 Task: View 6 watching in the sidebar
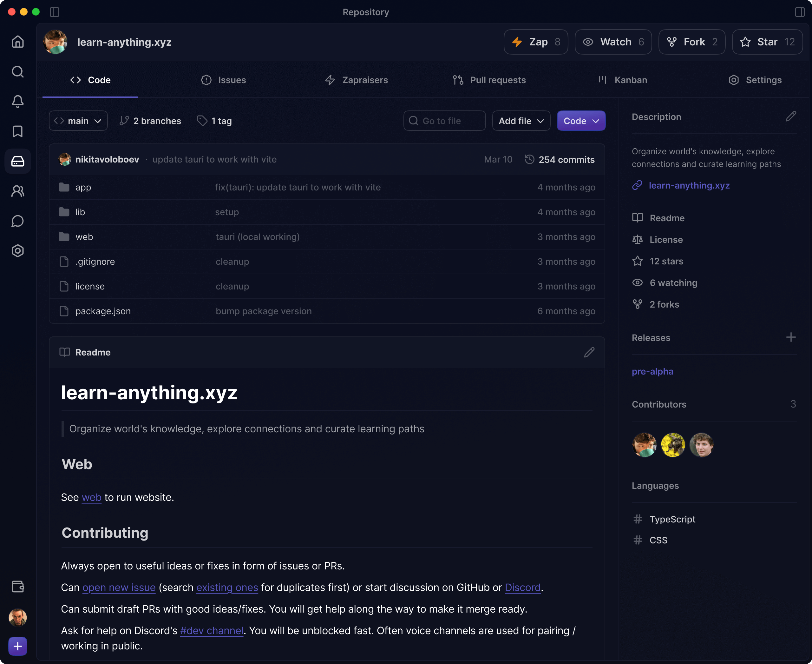point(665,283)
